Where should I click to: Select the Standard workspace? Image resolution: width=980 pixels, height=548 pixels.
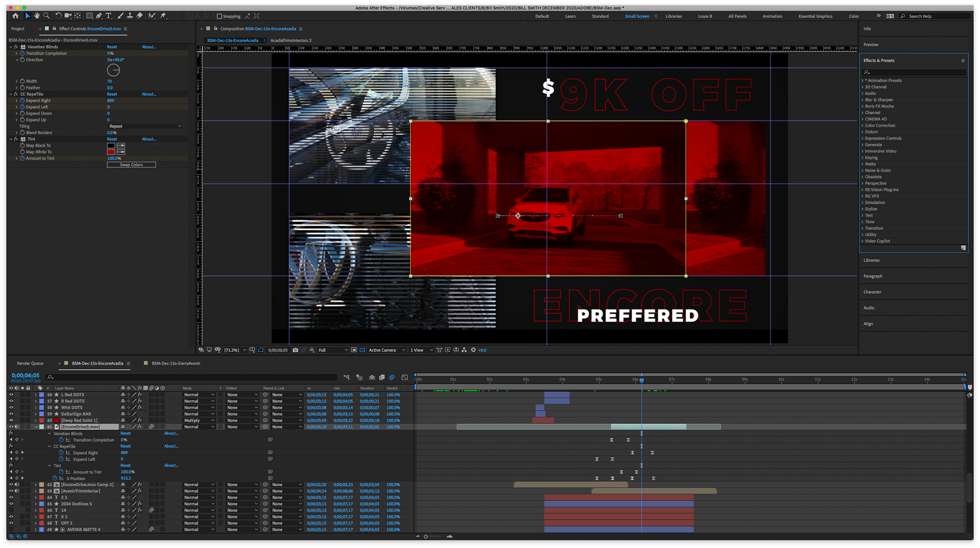[600, 16]
